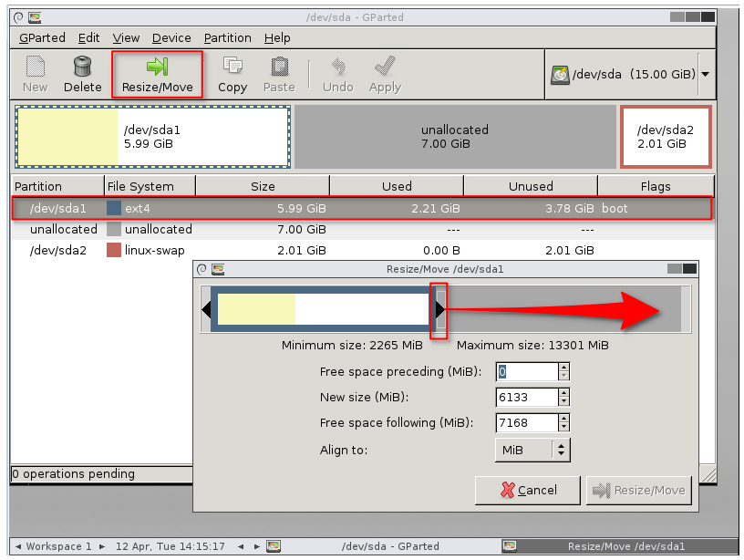Select the /dev/sda1 block in disk map
This screenshot has height=560, width=744.
coord(153,137)
